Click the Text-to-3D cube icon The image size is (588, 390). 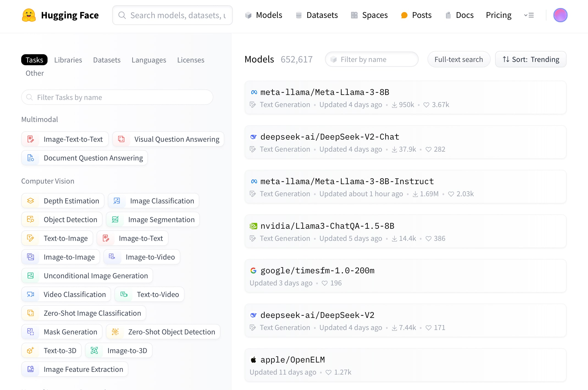tap(31, 350)
